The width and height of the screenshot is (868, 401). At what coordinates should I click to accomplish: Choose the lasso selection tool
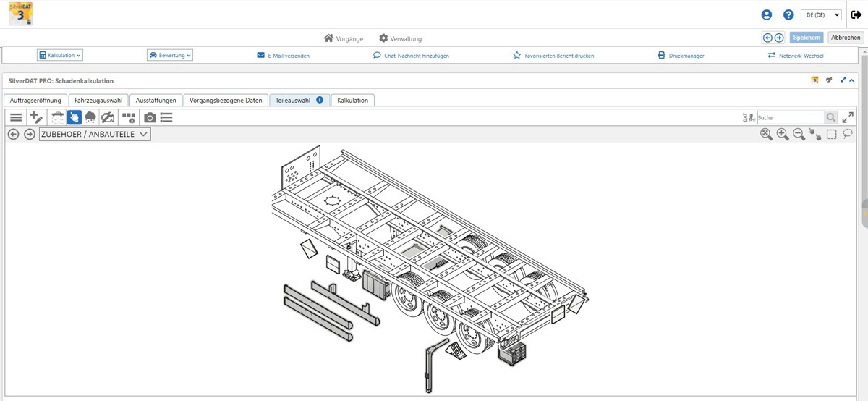pos(848,134)
